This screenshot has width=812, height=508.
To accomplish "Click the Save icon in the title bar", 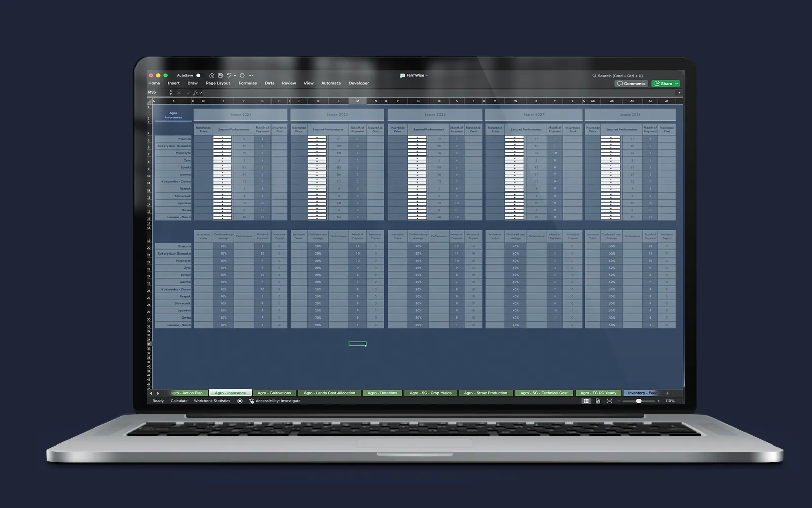I will pyautogui.click(x=220, y=75).
